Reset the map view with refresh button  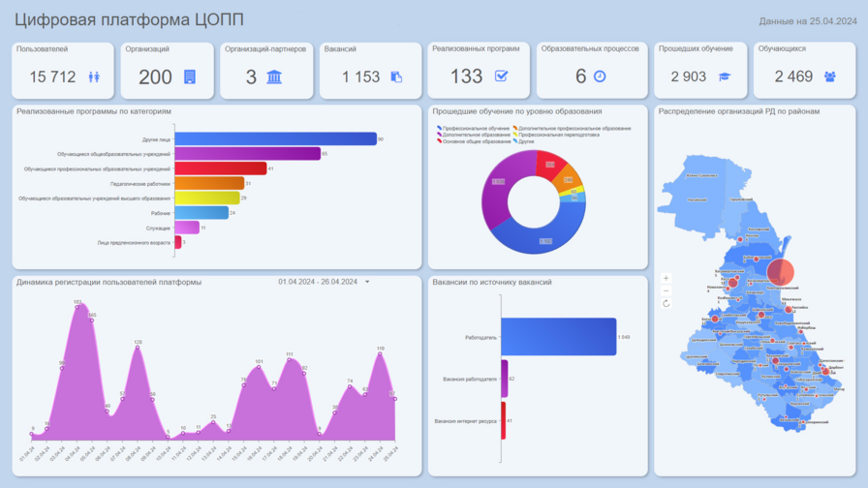coord(666,303)
